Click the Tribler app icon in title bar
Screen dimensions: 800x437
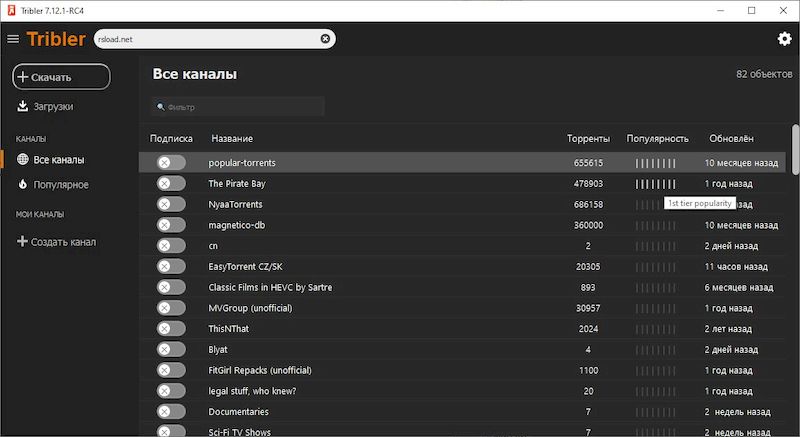[11, 10]
